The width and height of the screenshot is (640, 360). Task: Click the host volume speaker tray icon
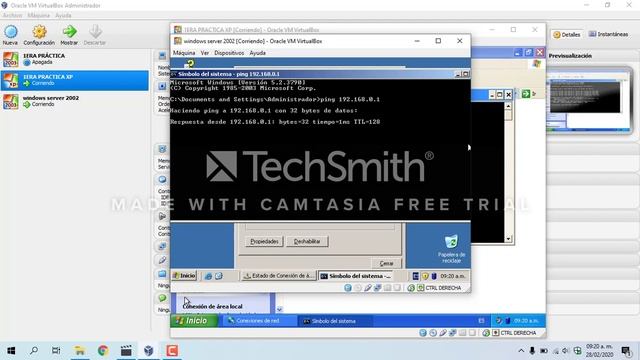(x=566, y=351)
